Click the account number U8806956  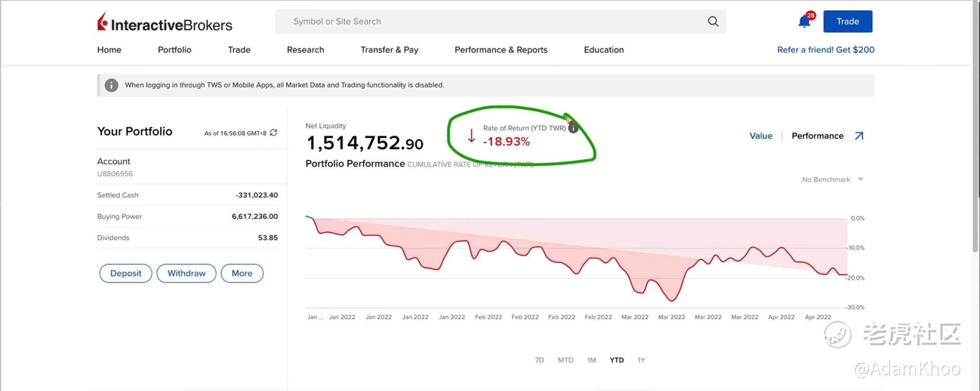click(115, 174)
